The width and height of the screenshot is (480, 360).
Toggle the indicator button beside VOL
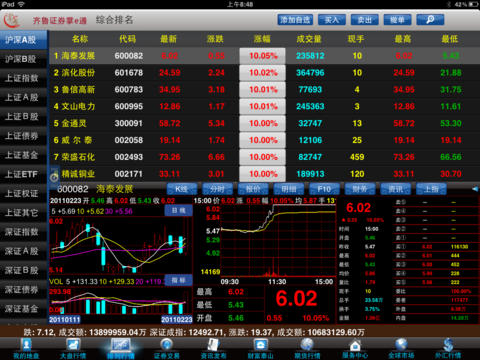[x=179, y=280]
